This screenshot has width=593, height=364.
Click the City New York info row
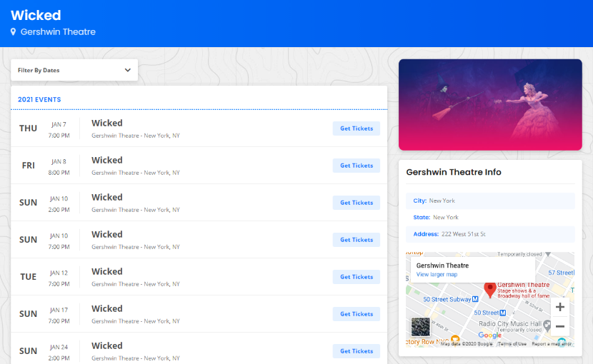coord(490,201)
